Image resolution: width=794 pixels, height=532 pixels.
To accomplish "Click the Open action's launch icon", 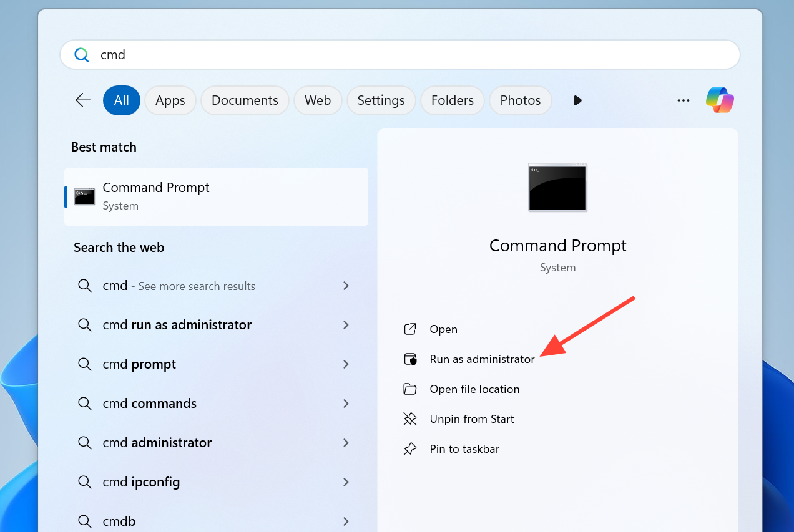I will [410, 329].
